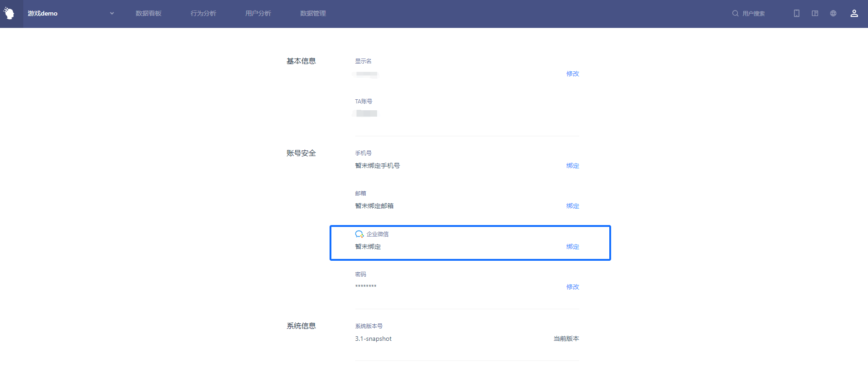Open the 数据管理 menu
This screenshot has height=371, width=868.
click(313, 14)
